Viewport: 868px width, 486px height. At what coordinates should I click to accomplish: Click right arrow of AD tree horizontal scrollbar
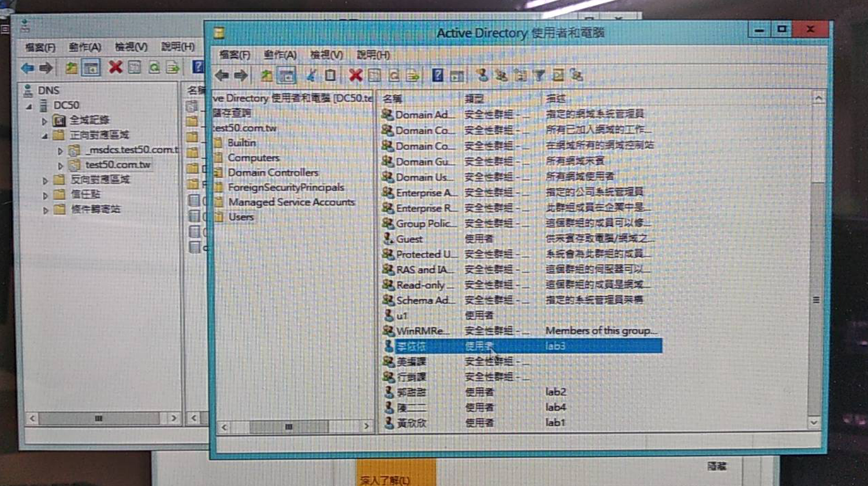[x=366, y=426]
